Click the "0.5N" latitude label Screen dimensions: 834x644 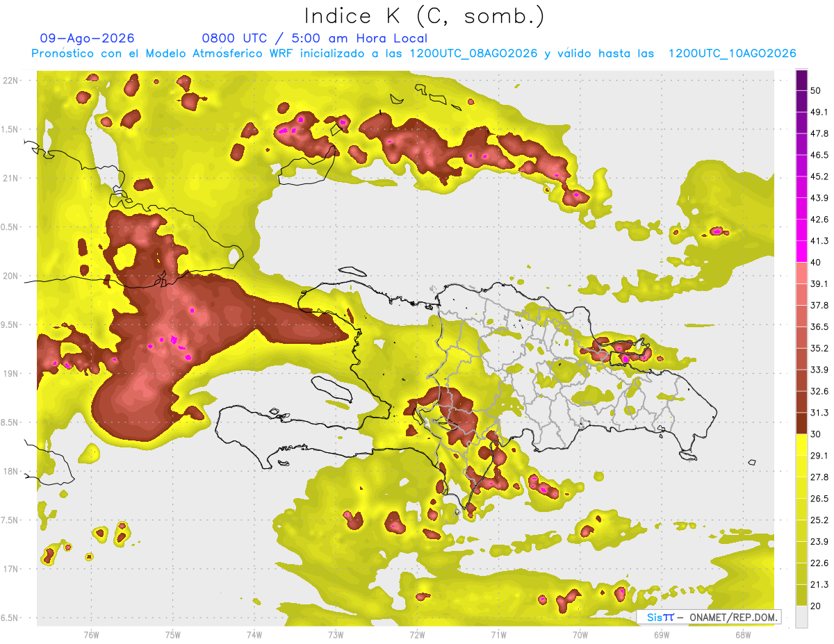[x=9, y=227]
